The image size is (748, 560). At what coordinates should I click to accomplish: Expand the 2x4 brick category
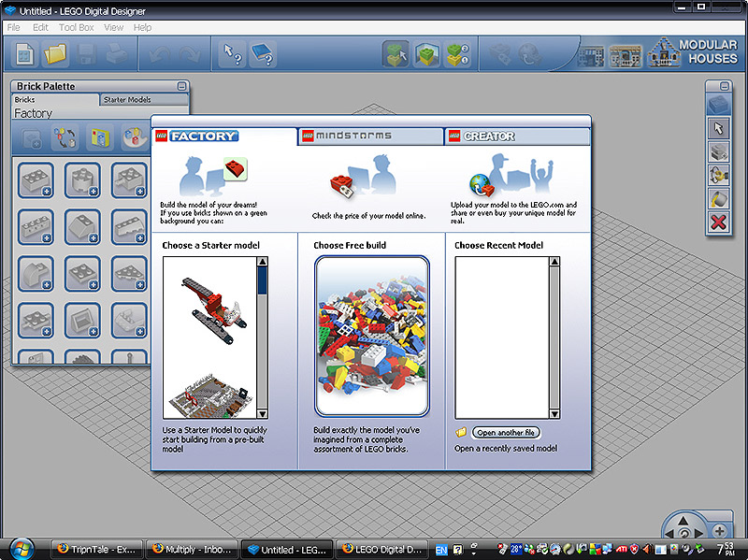click(x=36, y=180)
